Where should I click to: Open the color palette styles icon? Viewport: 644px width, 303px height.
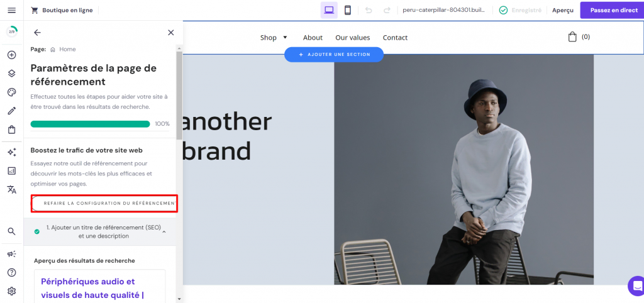[11, 92]
